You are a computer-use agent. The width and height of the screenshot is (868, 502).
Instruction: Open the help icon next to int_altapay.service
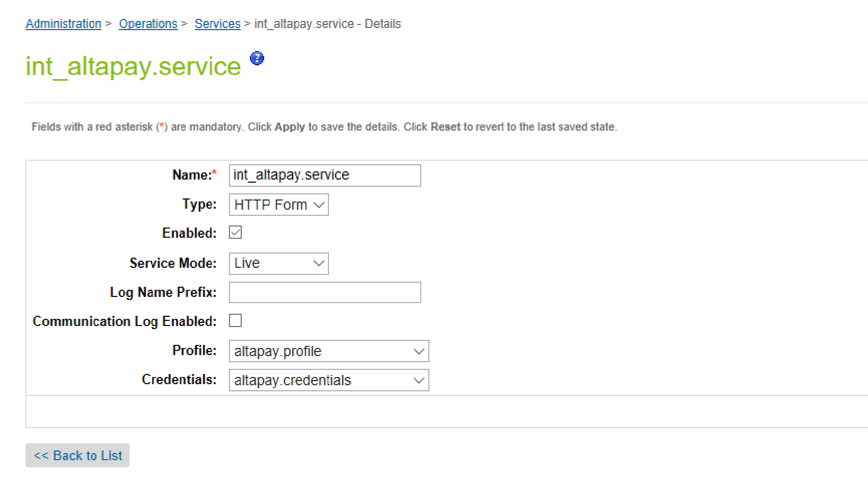(x=257, y=59)
